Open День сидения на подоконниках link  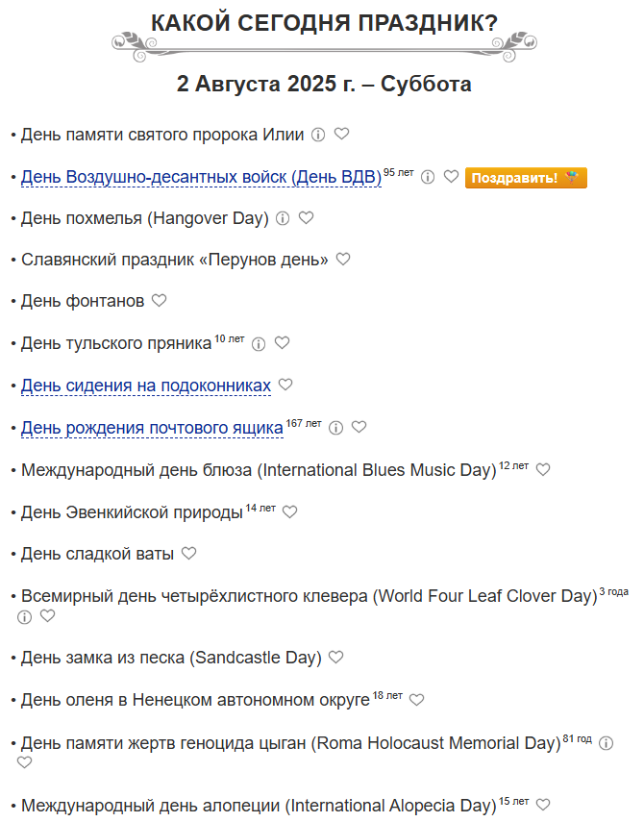click(146, 386)
